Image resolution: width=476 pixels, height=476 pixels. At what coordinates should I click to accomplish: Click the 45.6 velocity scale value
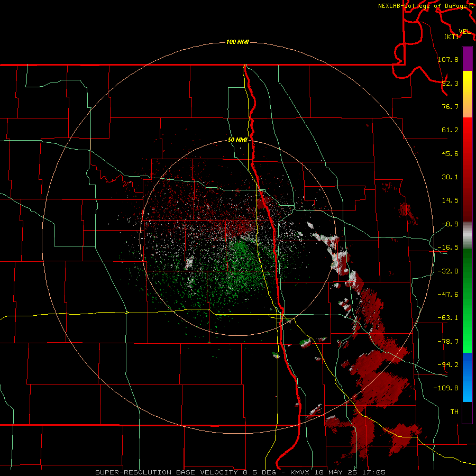click(x=450, y=153)
